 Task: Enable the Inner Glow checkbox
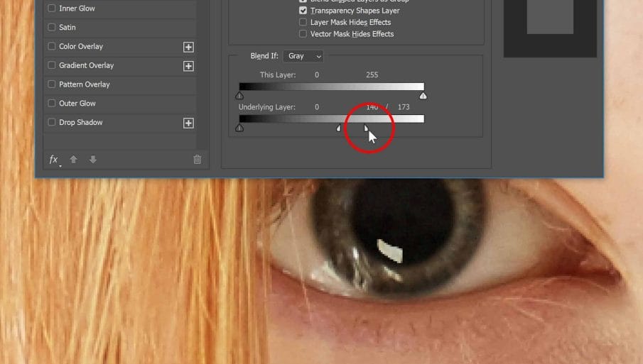coord(51,9)
